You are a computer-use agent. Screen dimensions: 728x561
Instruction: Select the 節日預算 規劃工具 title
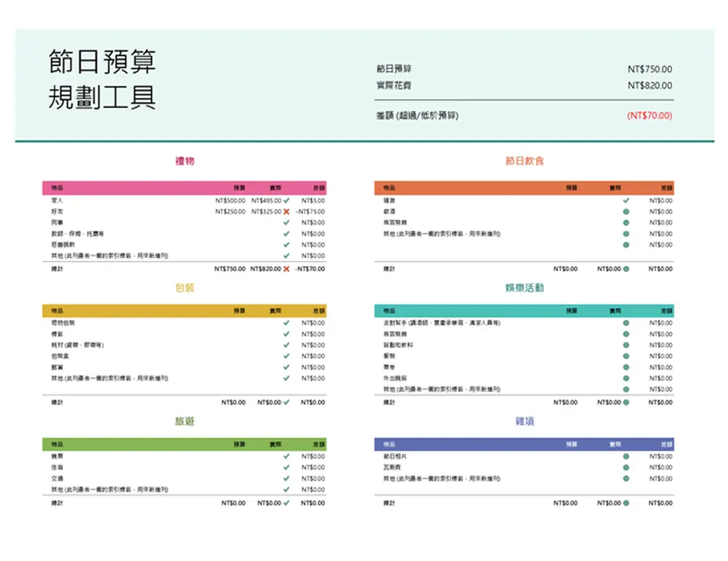tap(102, 79)
